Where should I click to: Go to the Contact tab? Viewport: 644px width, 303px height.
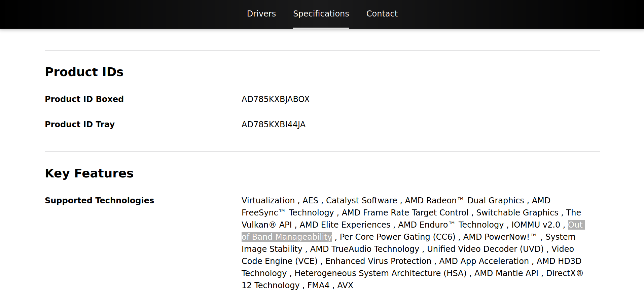pyautogui.click(x=382, y=14)
